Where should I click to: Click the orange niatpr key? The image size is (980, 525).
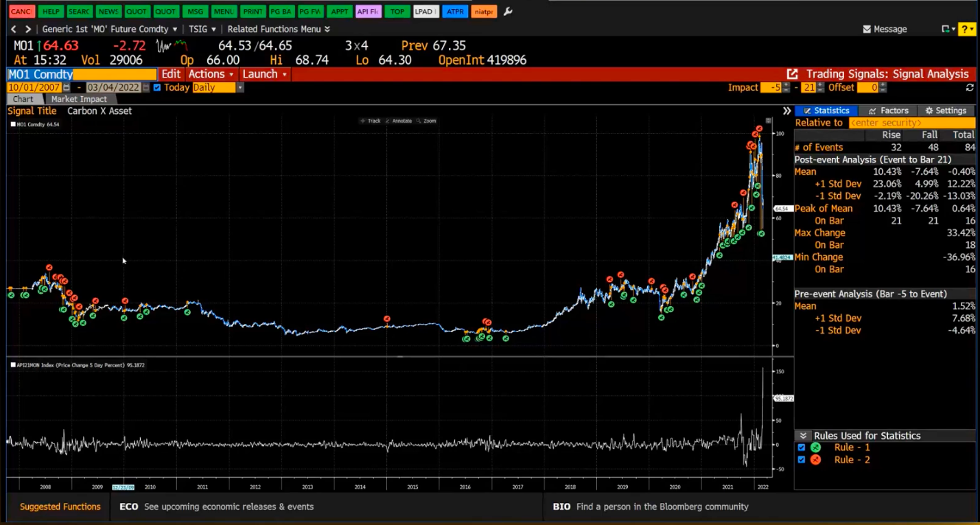click(484, 12)
